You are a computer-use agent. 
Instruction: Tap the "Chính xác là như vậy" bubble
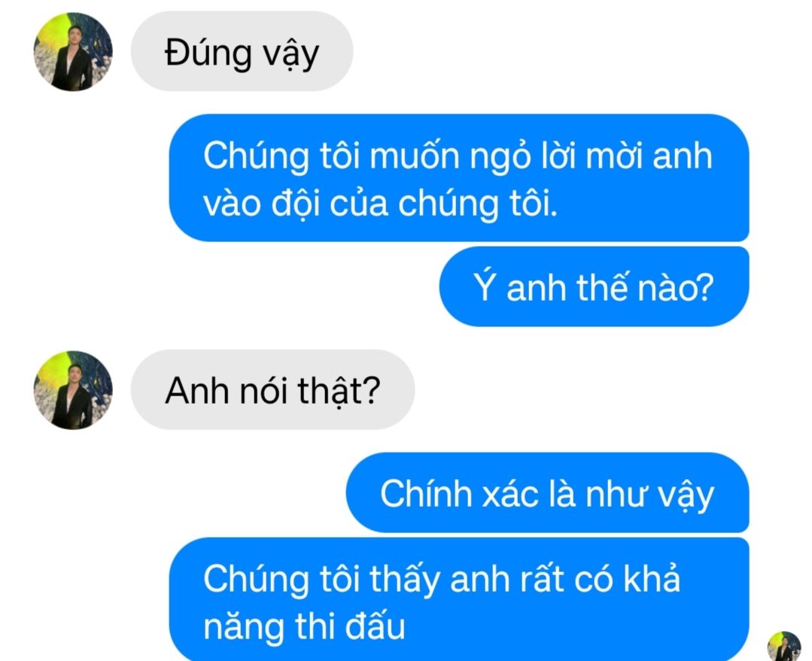pyautogui.click(x=547, y=493)
